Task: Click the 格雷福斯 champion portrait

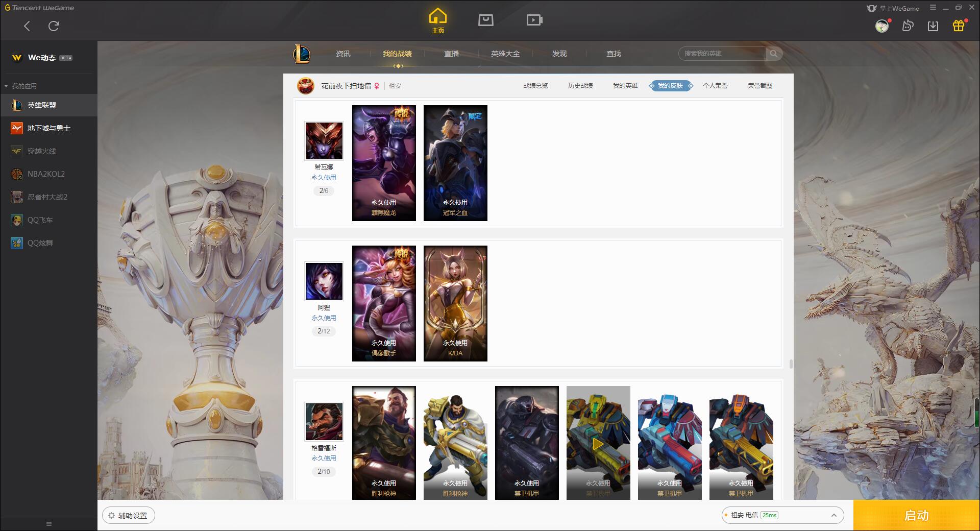Action: [x=324, y=422]
